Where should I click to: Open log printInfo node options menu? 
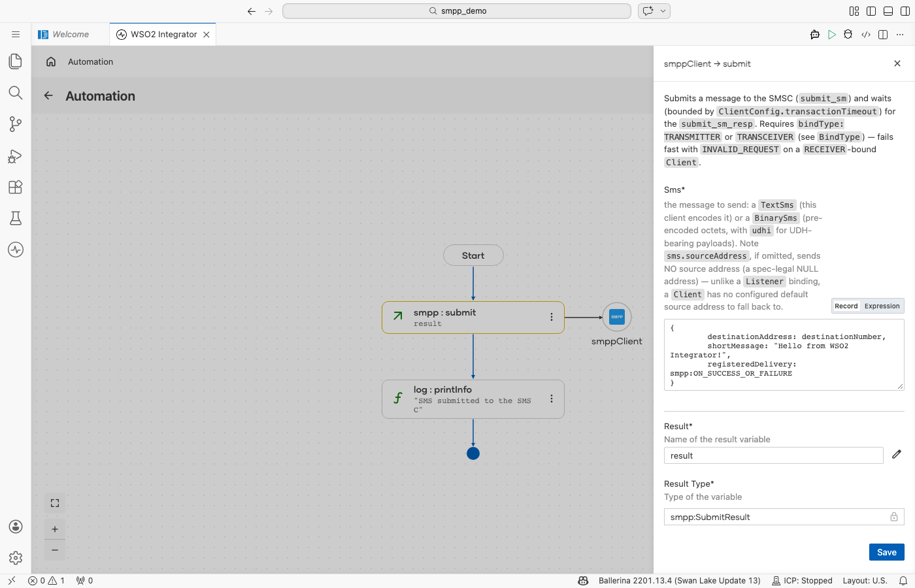click(552, 399)
